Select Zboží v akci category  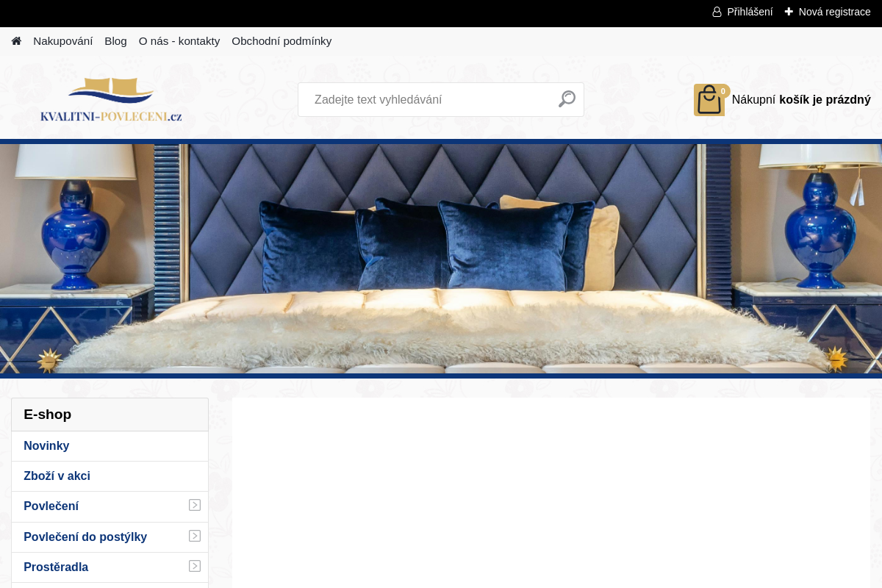(57, 476)
